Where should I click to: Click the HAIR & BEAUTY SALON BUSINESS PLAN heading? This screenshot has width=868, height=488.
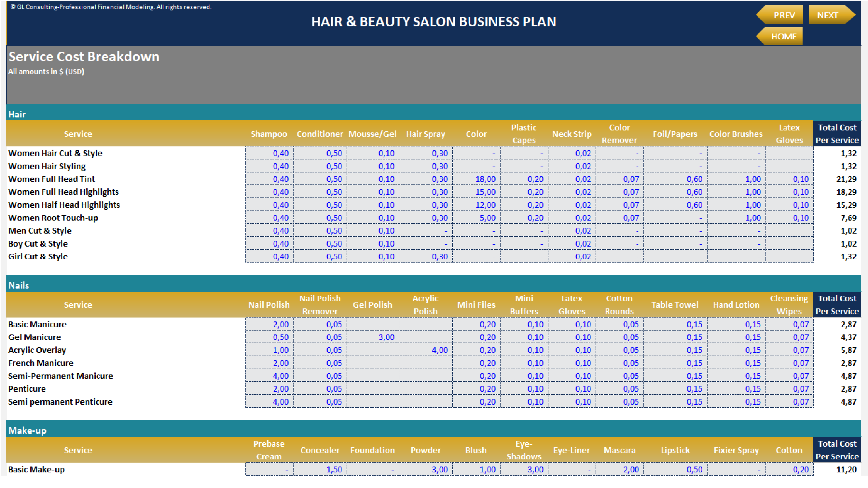coord(434,22)
